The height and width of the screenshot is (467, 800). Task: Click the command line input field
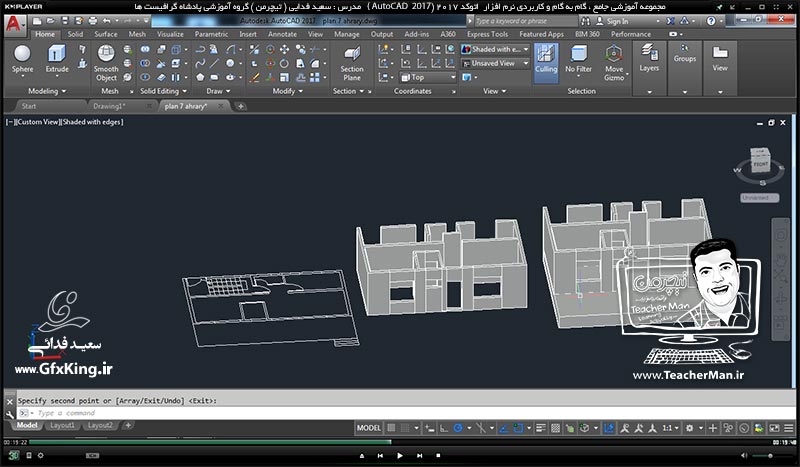[x=406, y=413]
